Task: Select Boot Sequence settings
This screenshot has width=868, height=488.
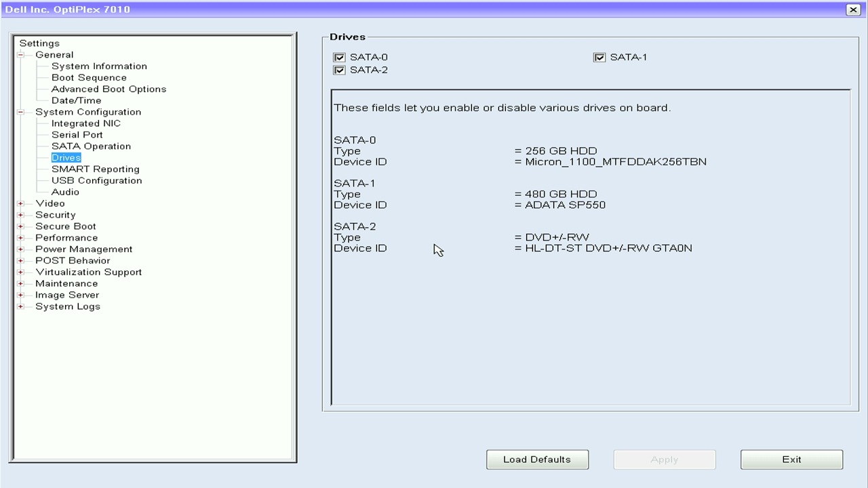Action: [89, 78]
